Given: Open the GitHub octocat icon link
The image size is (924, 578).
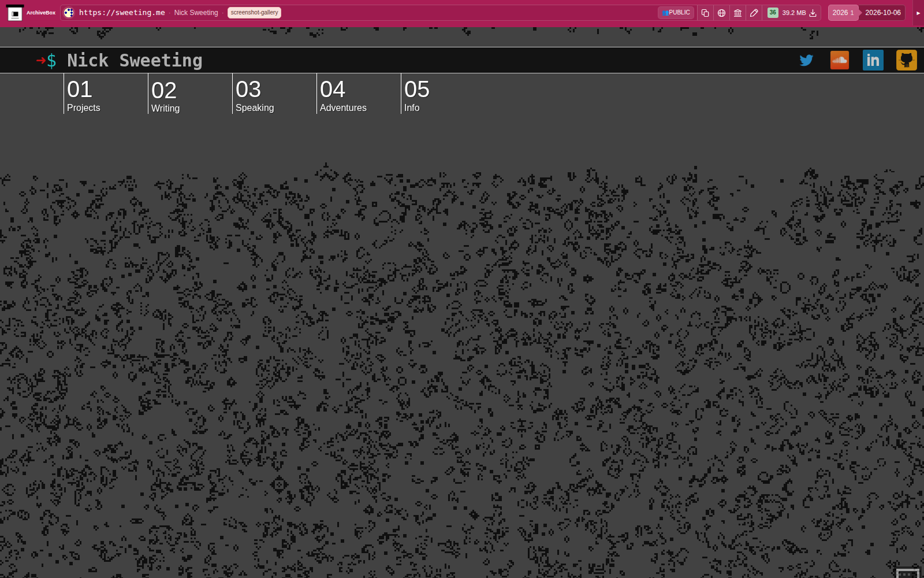Looking at the screenshot, I should (907, 60).
